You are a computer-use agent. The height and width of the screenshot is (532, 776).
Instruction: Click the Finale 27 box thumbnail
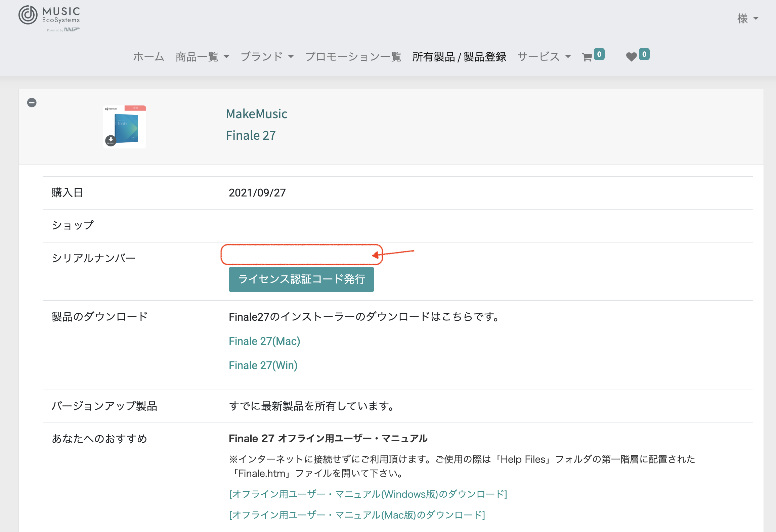click(x=125, y=127)
